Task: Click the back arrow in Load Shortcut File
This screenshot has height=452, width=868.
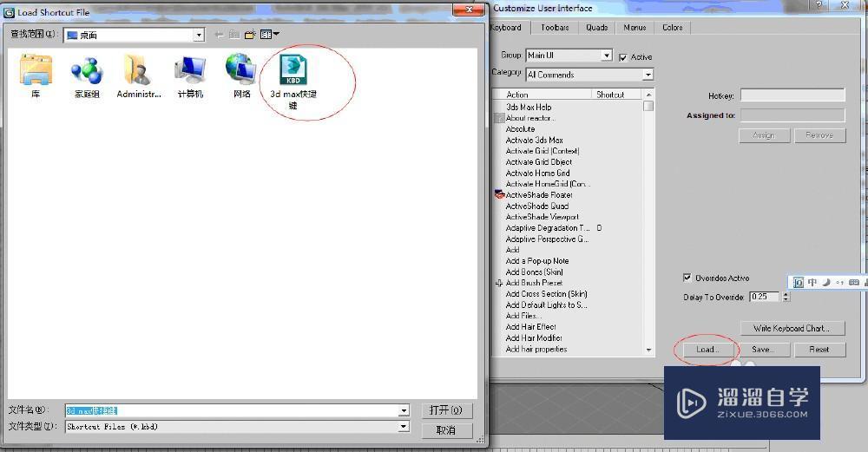Action: coord(220,35)
